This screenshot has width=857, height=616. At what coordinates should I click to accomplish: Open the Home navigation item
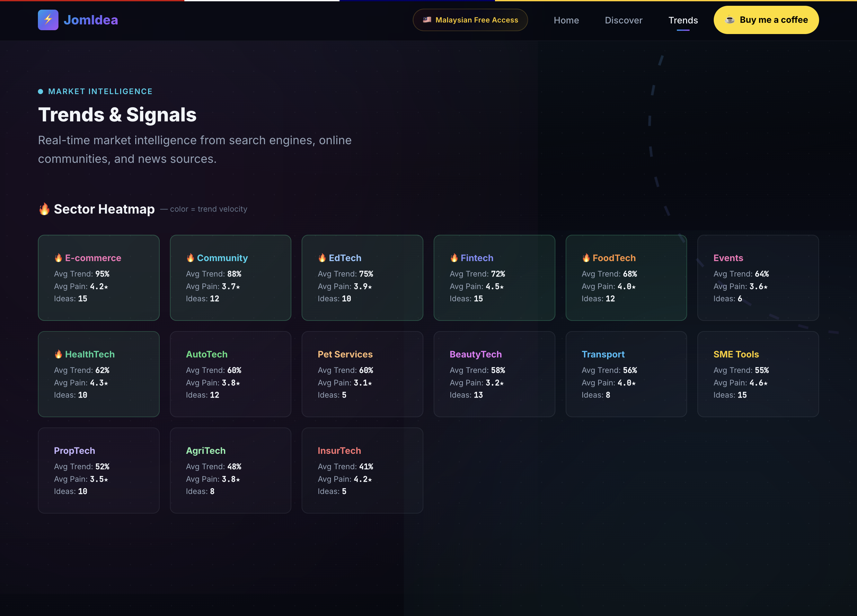click(566, 20)
